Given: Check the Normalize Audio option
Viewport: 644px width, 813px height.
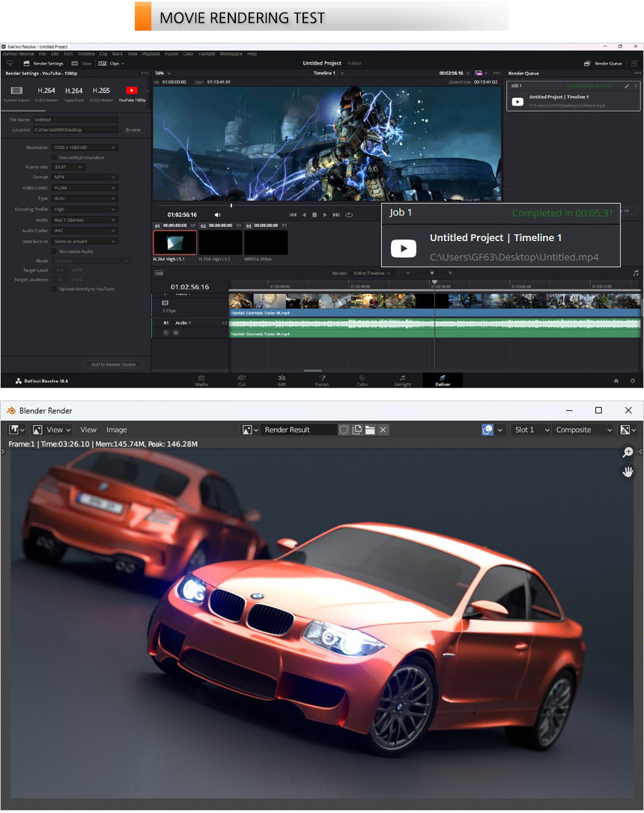Looking at the screenshot, I should (54, 252).
